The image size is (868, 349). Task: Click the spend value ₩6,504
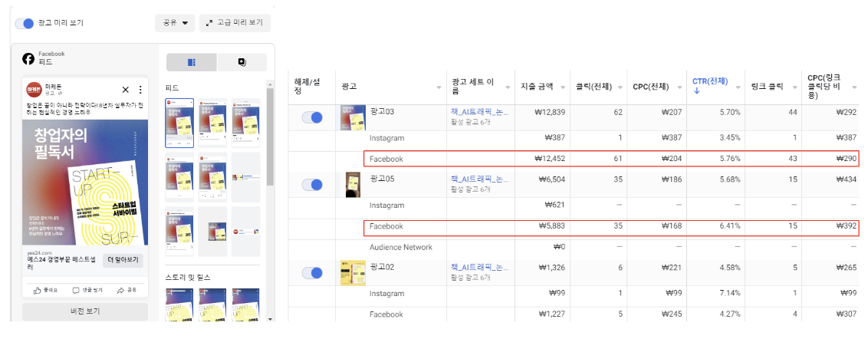tap(551, 179)
